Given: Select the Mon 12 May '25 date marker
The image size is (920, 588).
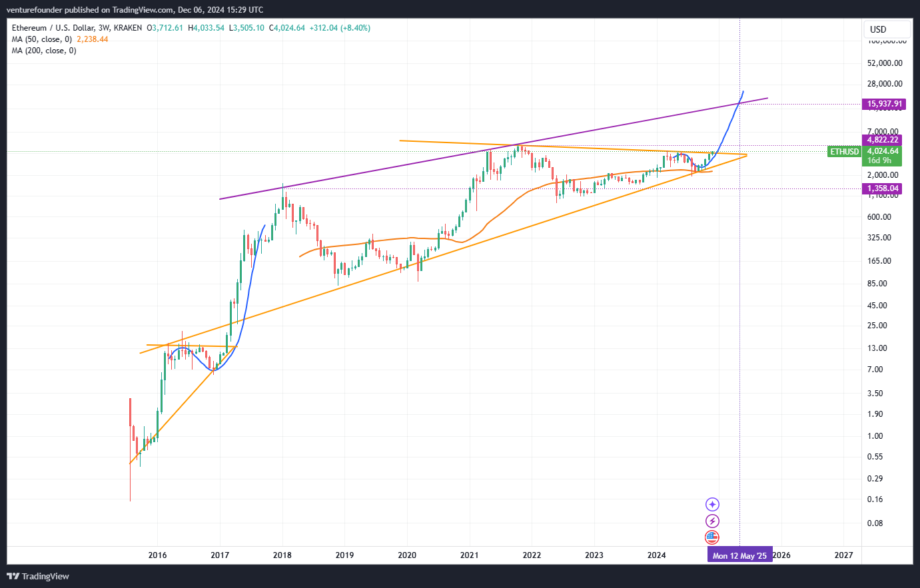Looking at the screenshot, I should [739, 554].
